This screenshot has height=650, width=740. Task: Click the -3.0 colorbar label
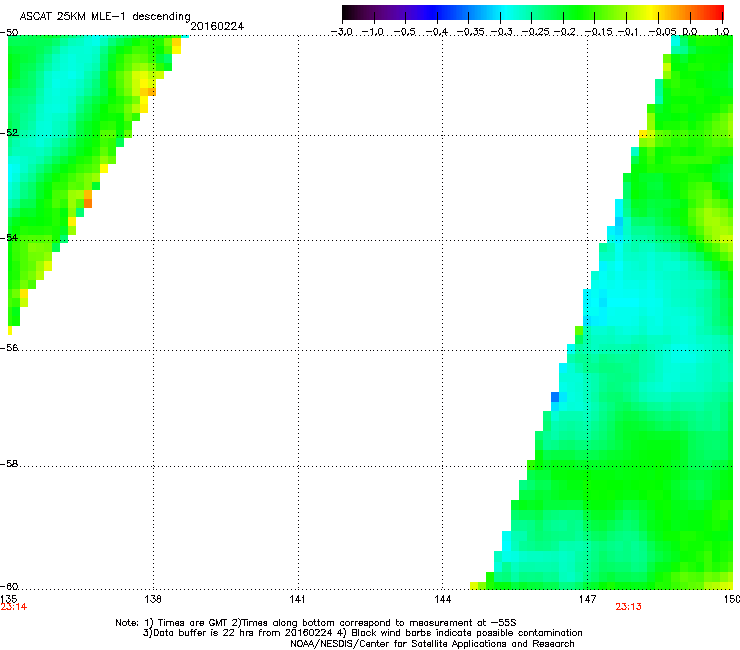(342, 32)
